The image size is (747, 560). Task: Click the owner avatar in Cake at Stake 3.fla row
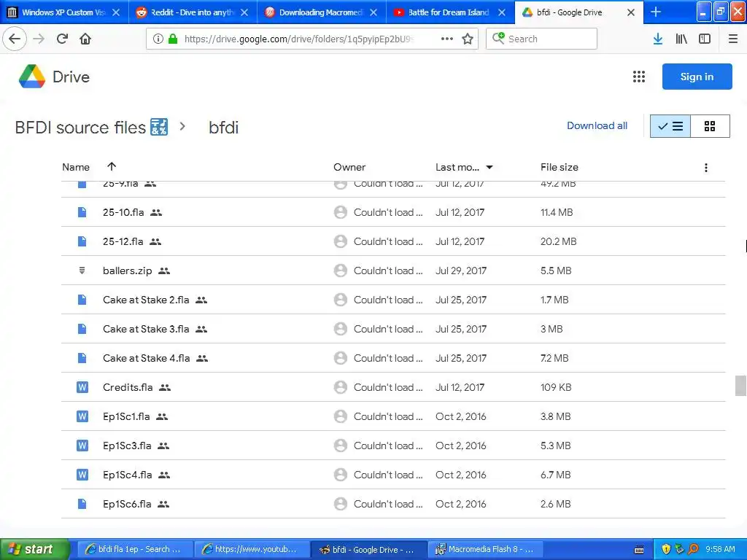(x=340, y=329)
